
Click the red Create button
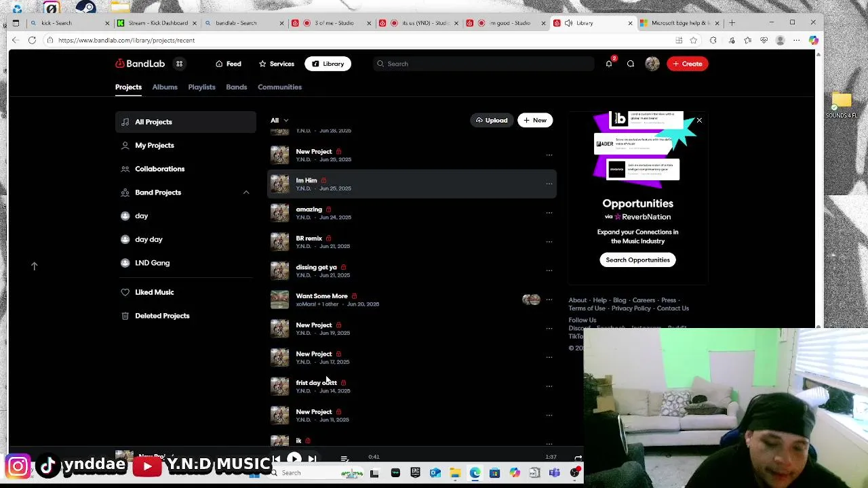tap(687, 64)
